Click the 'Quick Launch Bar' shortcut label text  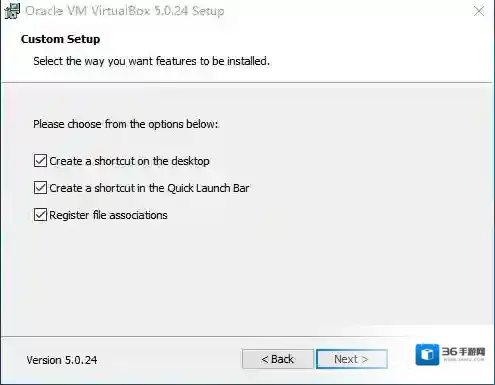pyautogui.click(x=149, y=188)
